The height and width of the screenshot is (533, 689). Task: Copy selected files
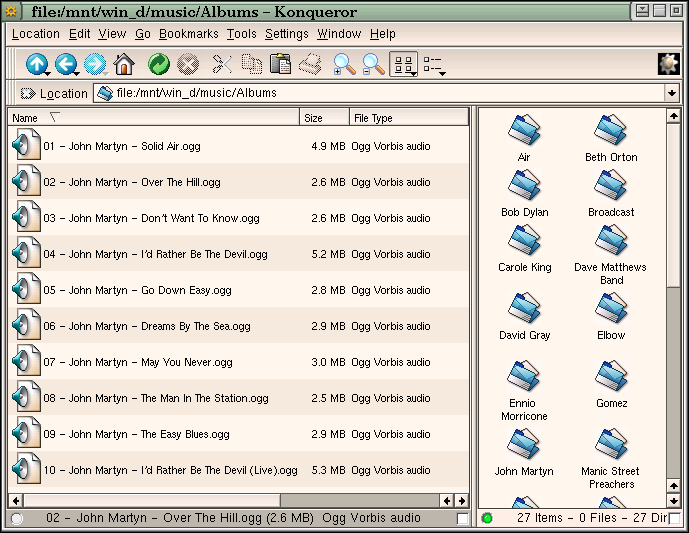coord(252,64)
